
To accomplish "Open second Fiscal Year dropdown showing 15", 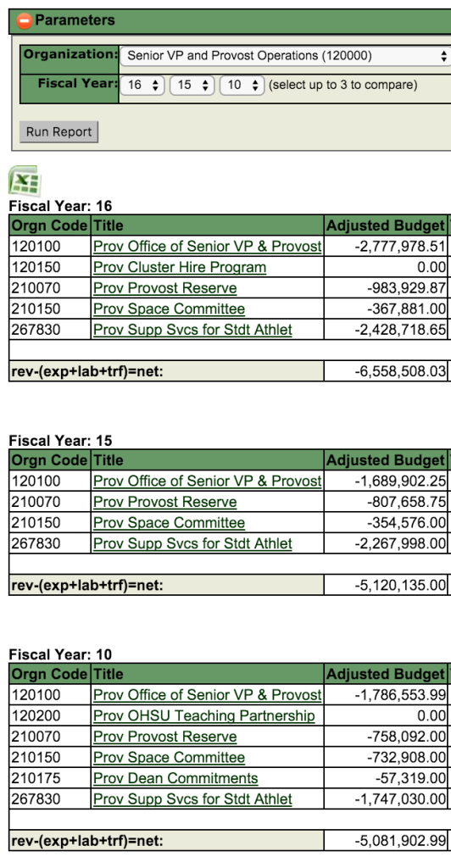I will pos(192,86).
